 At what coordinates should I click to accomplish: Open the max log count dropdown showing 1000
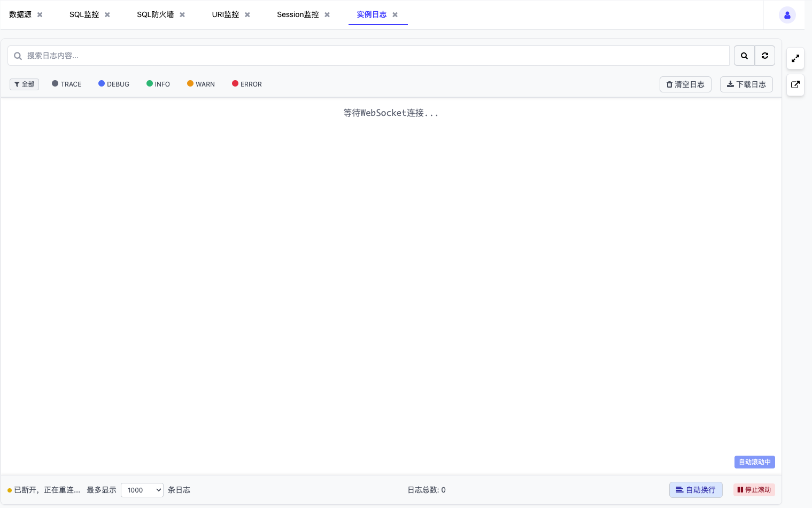[142, 490]
